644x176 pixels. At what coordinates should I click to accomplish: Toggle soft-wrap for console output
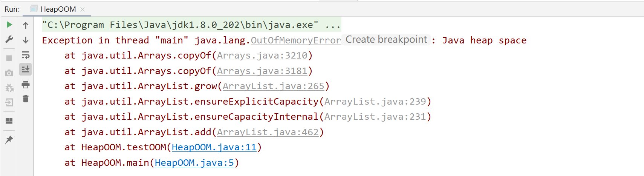(26, 55)
